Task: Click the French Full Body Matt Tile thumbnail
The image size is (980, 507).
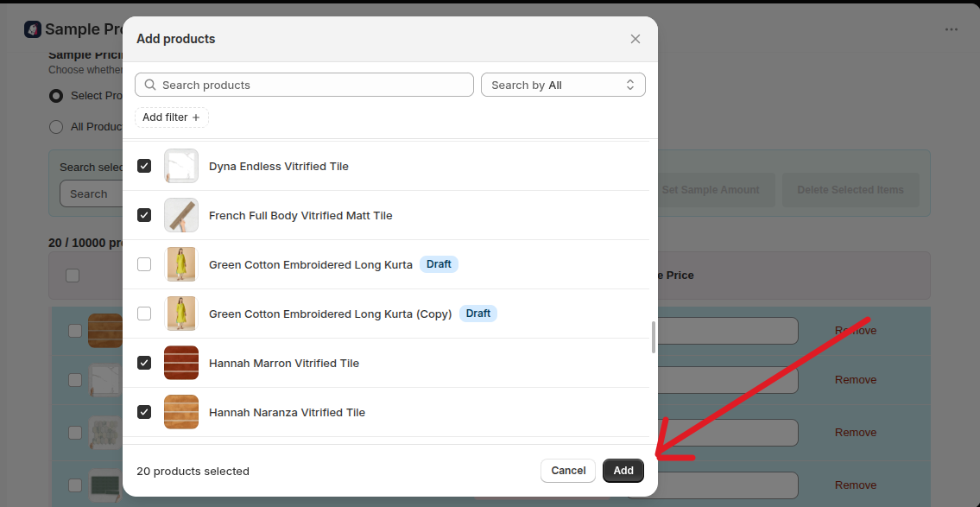Action: pos(181,215)
